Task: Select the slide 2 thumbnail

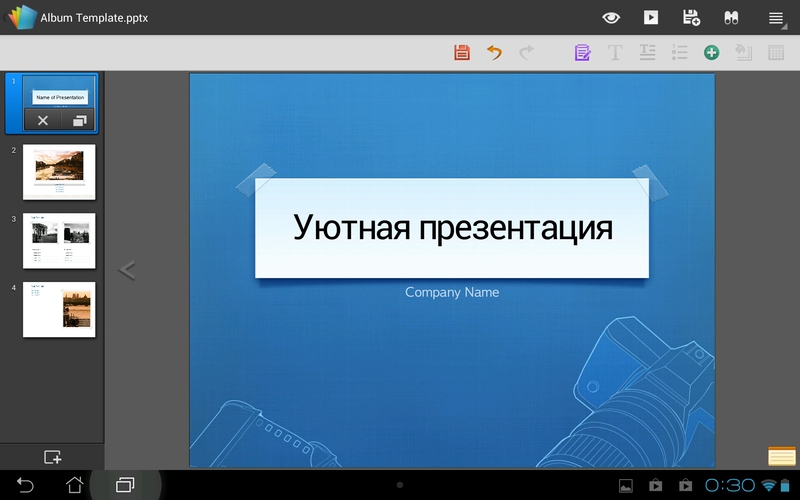Action: click(59, 172)
